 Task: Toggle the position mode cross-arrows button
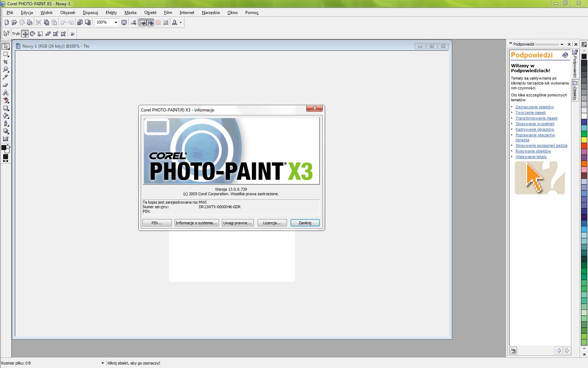point(25,34)
